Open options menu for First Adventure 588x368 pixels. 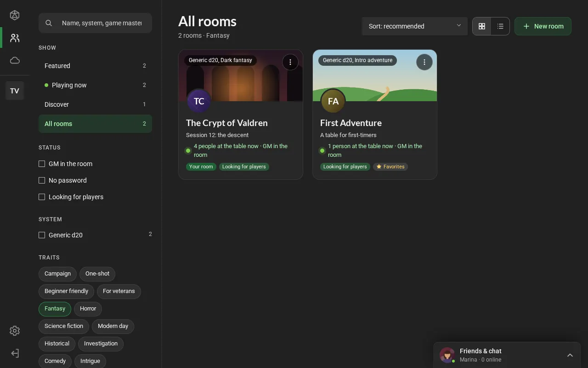(424, 62)
